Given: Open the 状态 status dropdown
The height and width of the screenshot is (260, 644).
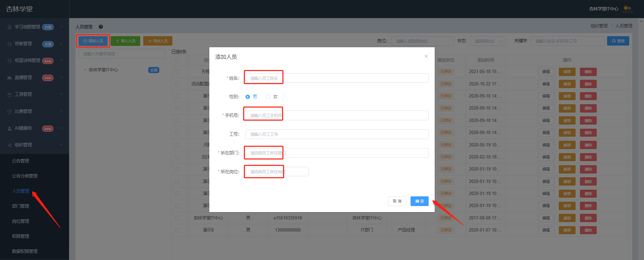Looking at the screenshot, I should (x=488, y=41).
